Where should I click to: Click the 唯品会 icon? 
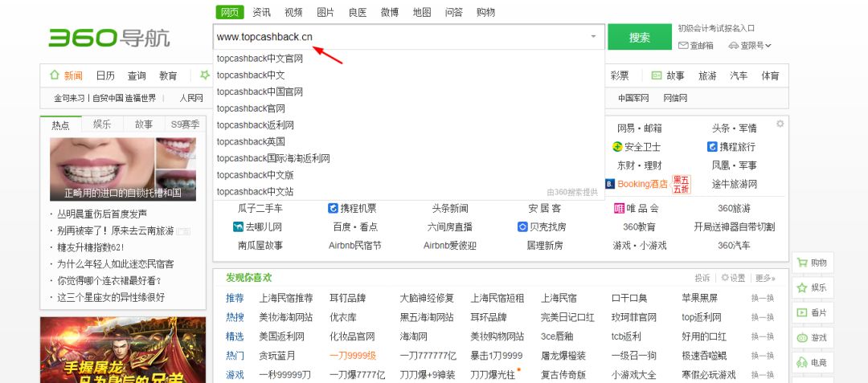(x=619, y=208)
